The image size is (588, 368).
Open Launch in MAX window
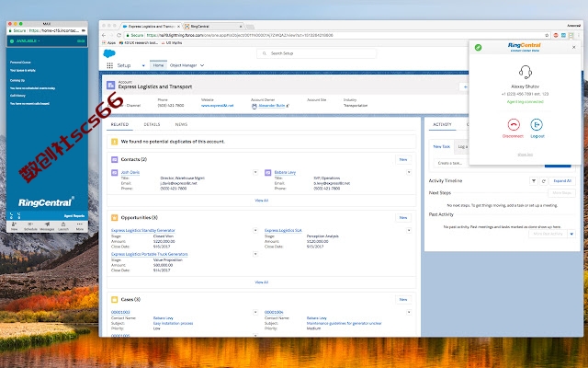(x=63, y=226)
